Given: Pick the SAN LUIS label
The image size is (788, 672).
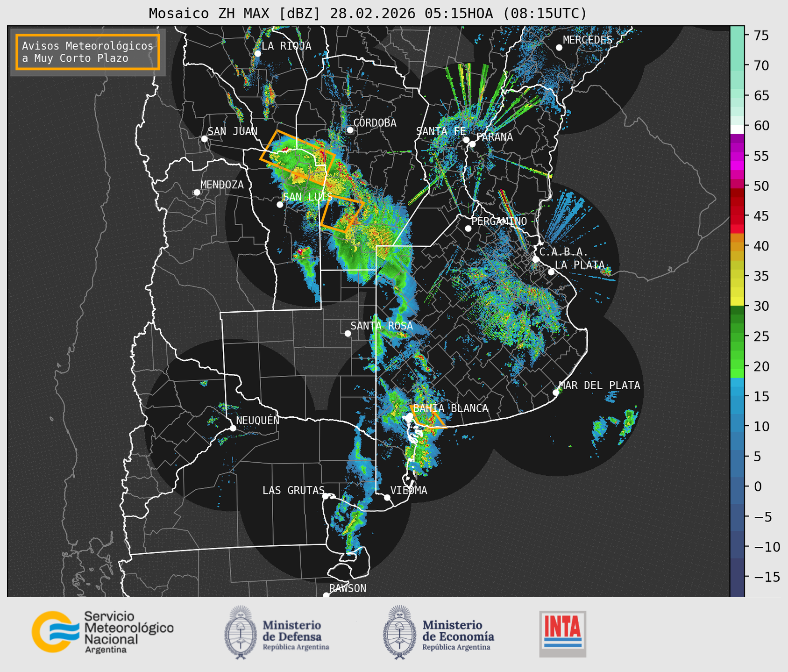Looking at the screenshot, I should pyautogui.click(x=308, y=197).
